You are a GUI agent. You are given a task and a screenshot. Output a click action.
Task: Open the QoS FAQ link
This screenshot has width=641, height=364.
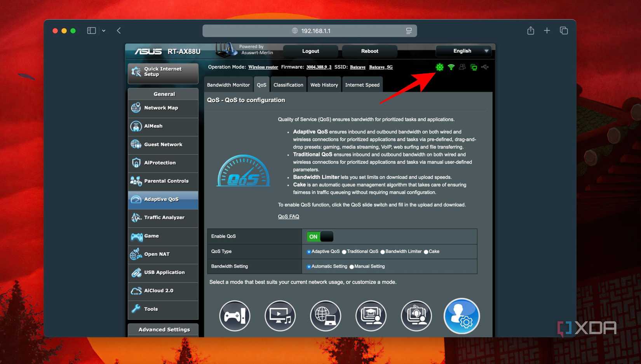(288, 216)
